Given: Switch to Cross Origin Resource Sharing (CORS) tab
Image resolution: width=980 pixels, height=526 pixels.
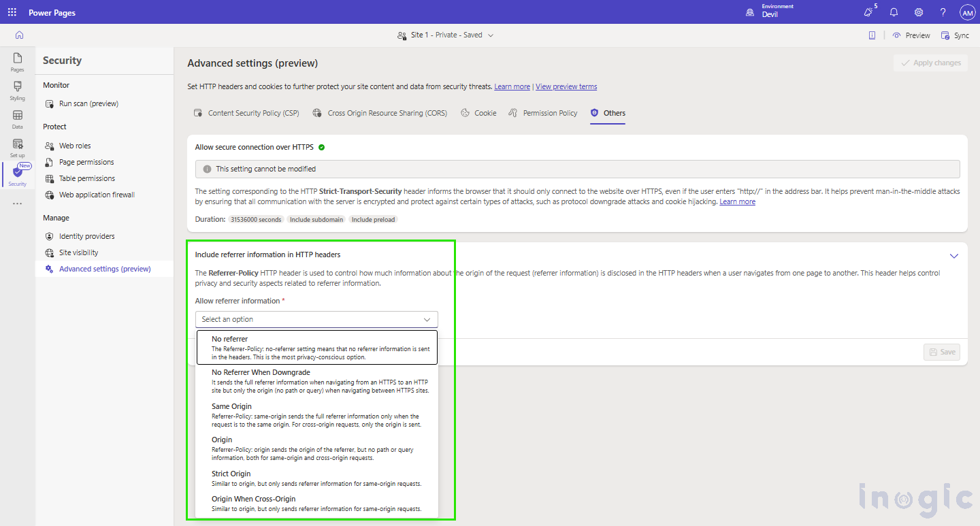Looking at the screenshot, I should tap(380, 113).
